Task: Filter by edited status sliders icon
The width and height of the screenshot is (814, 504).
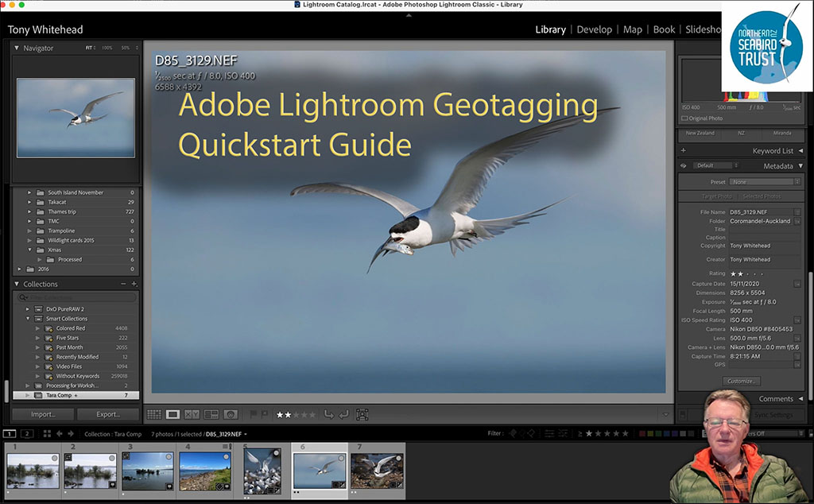Action: [x=549, y=433]
